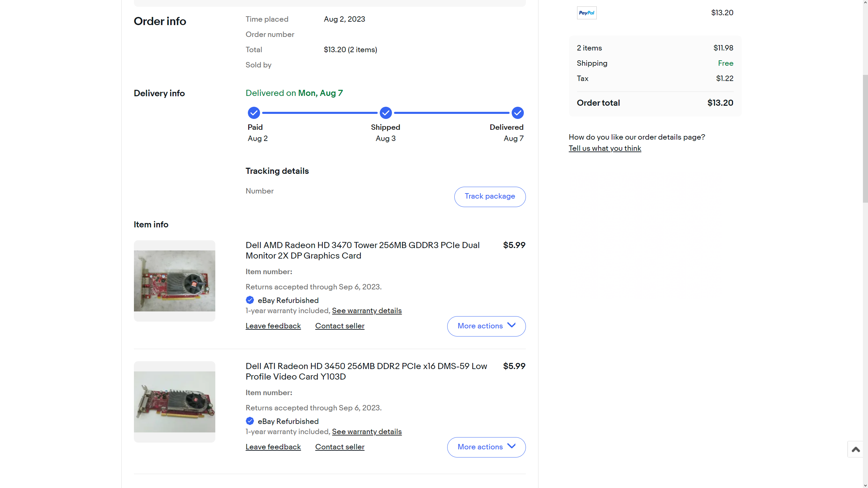This screenshot has height=488, width=868.
Task: Leave feedback for Radeon HD 3470 card
Action: (273, 326)
